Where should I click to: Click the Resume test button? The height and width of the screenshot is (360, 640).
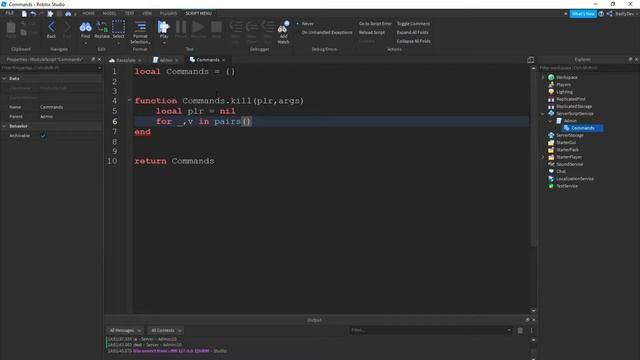tap(198, 27)
